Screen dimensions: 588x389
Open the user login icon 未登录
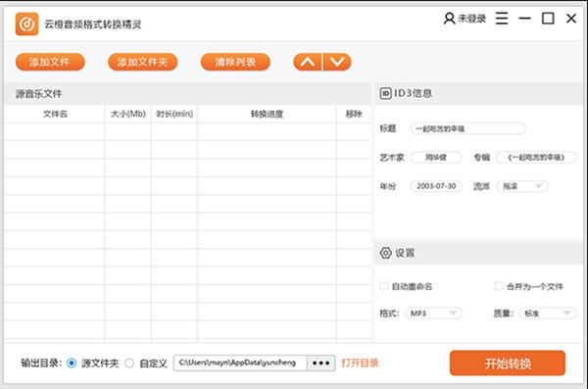tap(465, 19)
